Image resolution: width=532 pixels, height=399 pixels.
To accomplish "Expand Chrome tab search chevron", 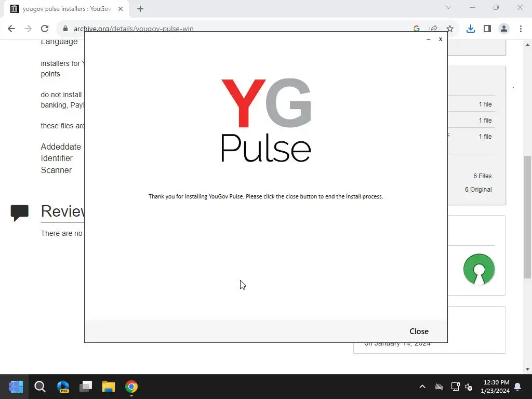I will 448,7.
